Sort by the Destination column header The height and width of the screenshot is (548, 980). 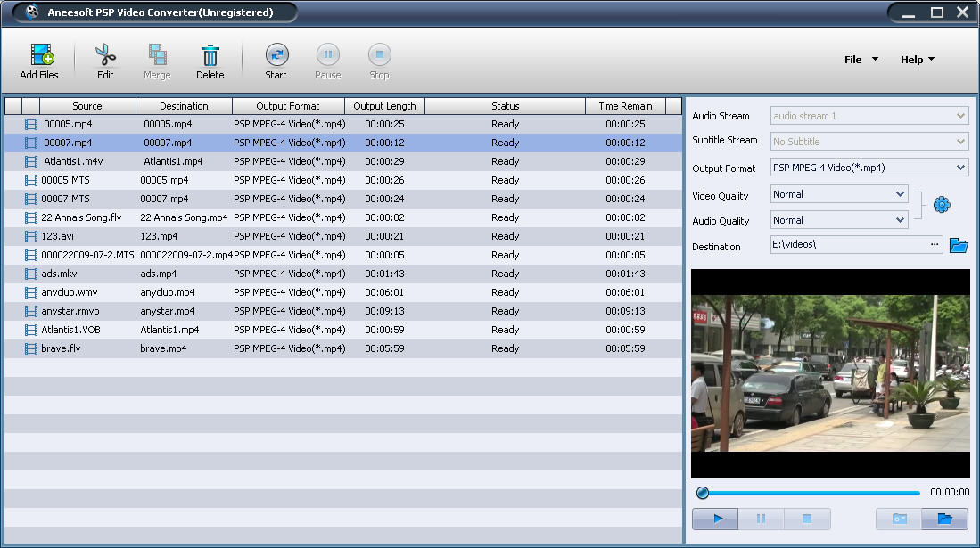click(184, 106)
